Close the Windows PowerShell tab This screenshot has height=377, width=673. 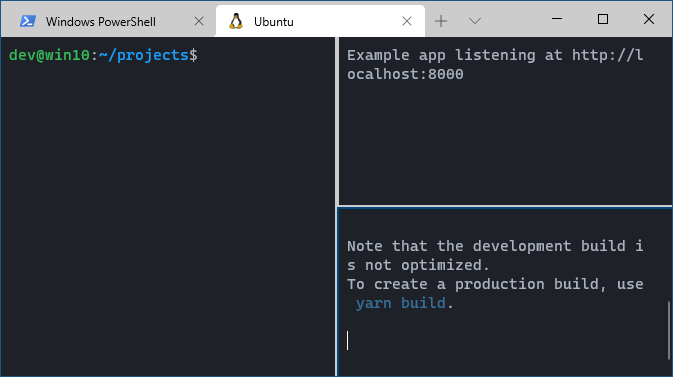pyautogui.click(x=199, y=21)
